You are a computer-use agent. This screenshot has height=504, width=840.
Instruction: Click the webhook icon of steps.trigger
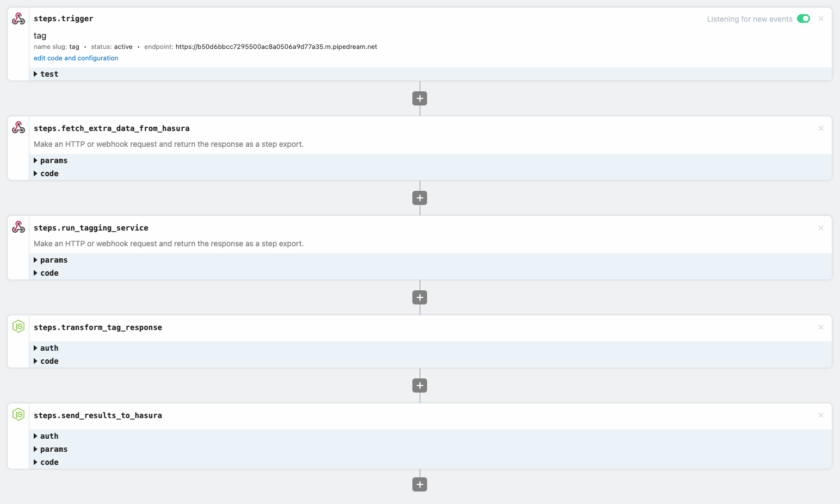tap(18, 19)
